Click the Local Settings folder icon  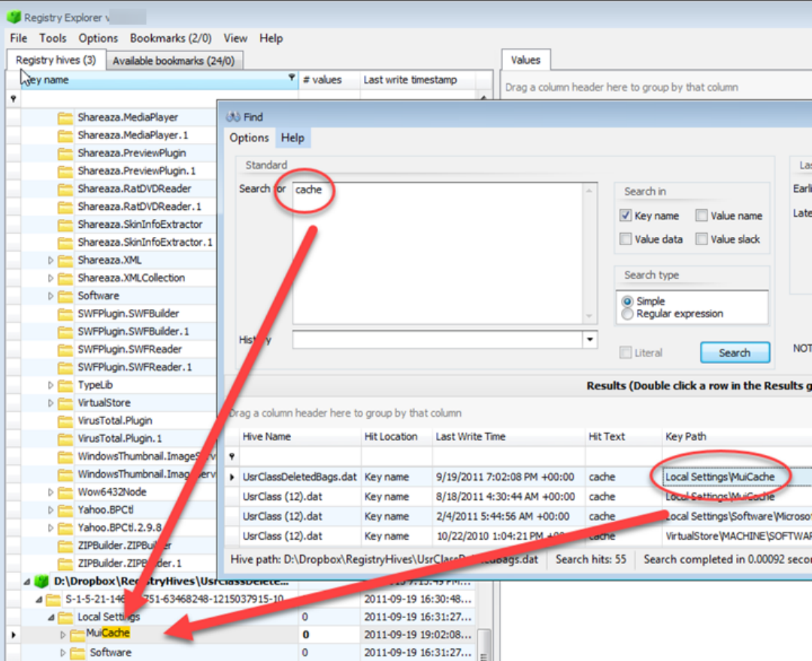click(x=65, y=617)
